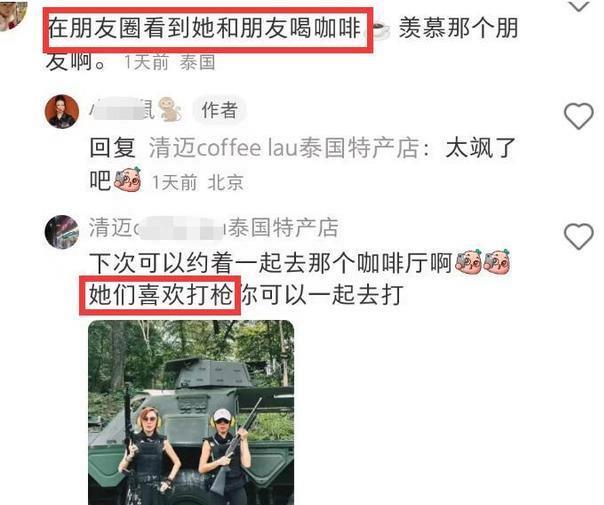
Task: Tap the coffee cup emoji in first comment
Action: click(x=379, y=30)
